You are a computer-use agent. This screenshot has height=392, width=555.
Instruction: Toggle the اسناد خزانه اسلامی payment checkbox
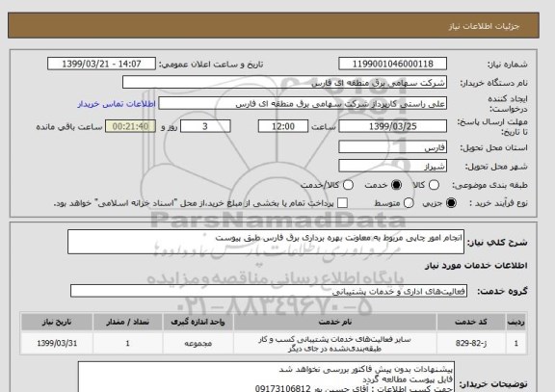click(x=342, y=203)
